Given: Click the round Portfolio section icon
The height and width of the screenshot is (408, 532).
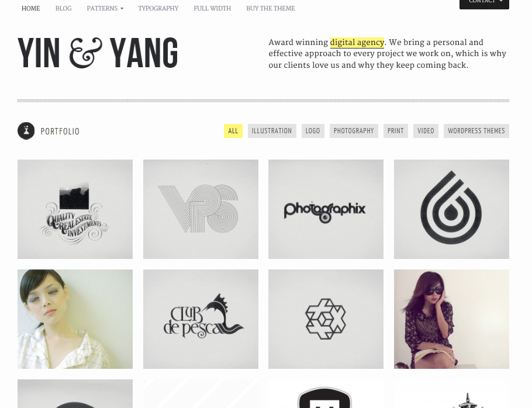Looking at the screenshot, I should click(26, 131).
